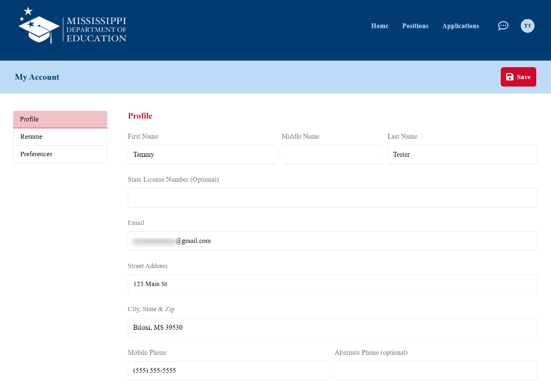This screenshot has width=551, height=392.
Task: Click the My Account heading
Action: [37, 77]
